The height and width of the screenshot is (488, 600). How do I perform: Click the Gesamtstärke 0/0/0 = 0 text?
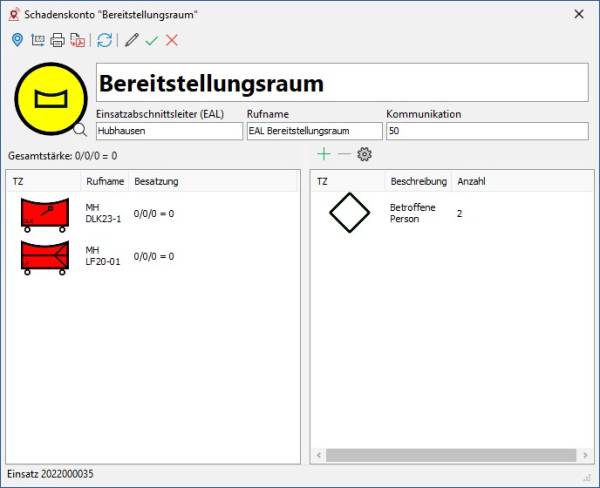(x=63, y=156)
